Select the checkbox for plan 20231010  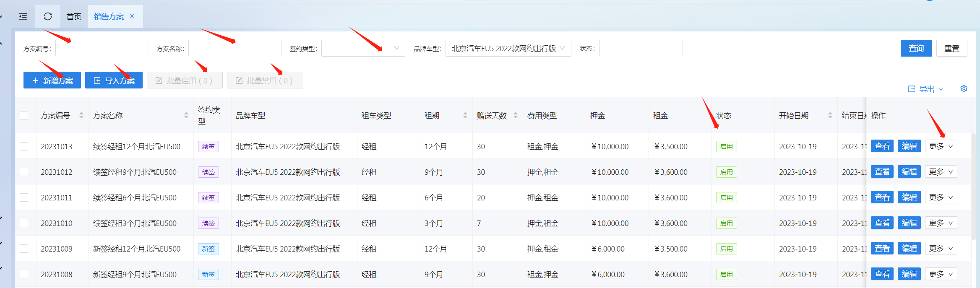tap(24, 223)
